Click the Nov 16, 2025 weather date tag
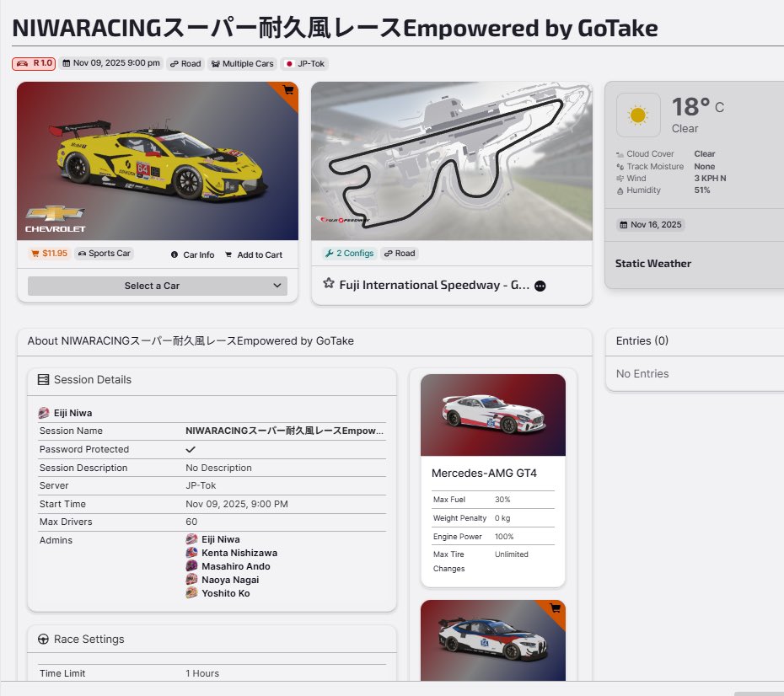The width and height of the screenshot is (784, 696). click(x=651, y=225)
